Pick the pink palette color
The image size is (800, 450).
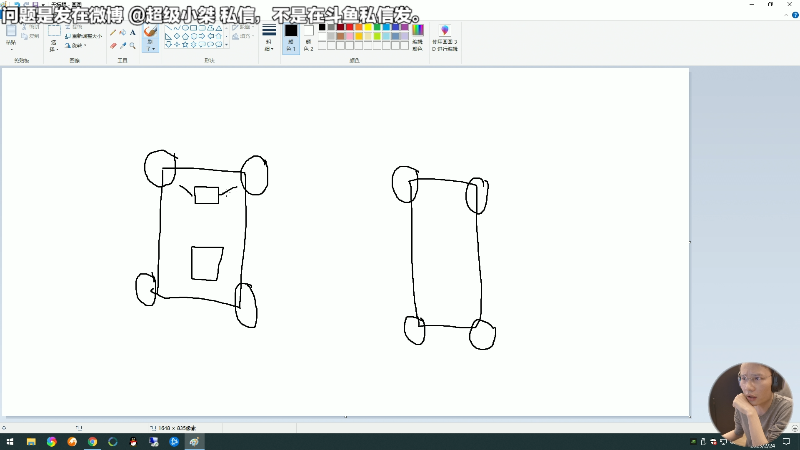[x=349, y=37]
